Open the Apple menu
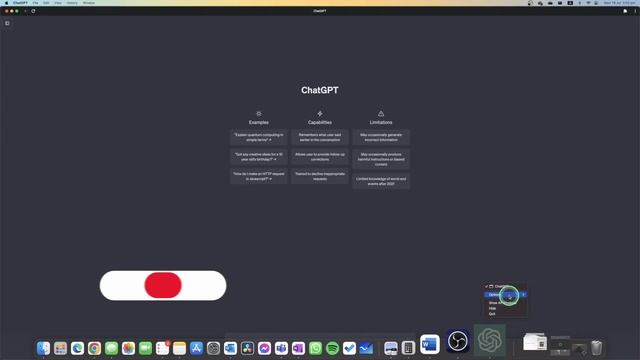The width and height of the screenshot is (640, 360). [x=6, y=3]
